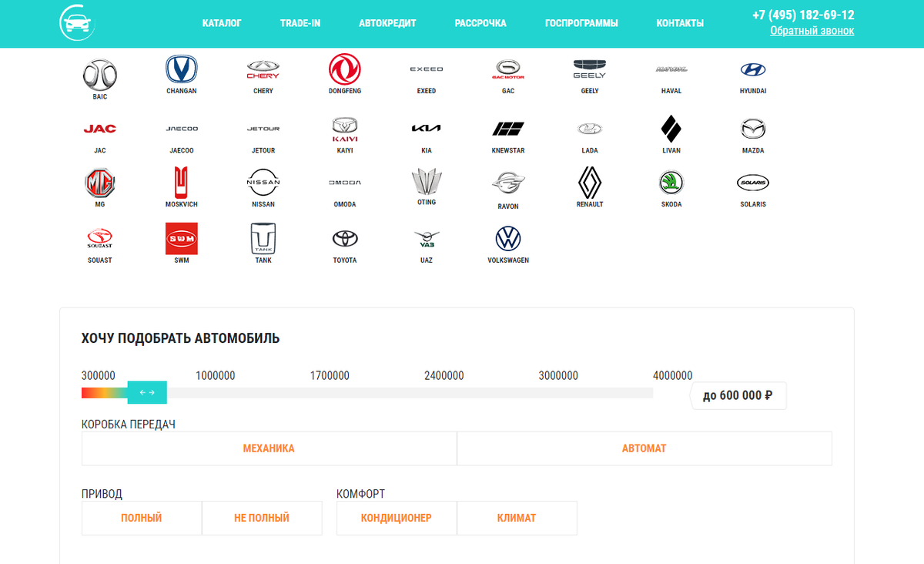Open the Geely brand logo
924x564 pixels.
click(590, 69)
